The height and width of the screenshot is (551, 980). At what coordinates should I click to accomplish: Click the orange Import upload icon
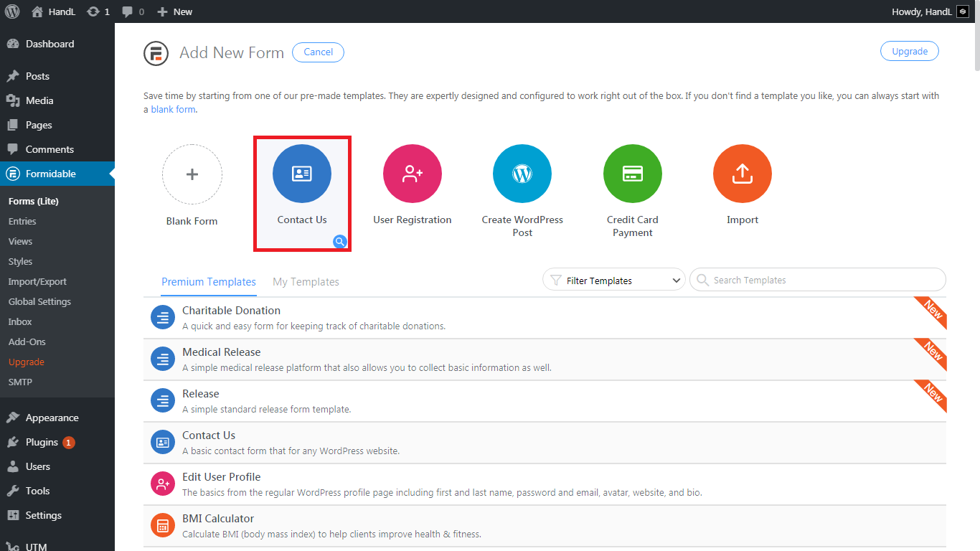[743, 174]
